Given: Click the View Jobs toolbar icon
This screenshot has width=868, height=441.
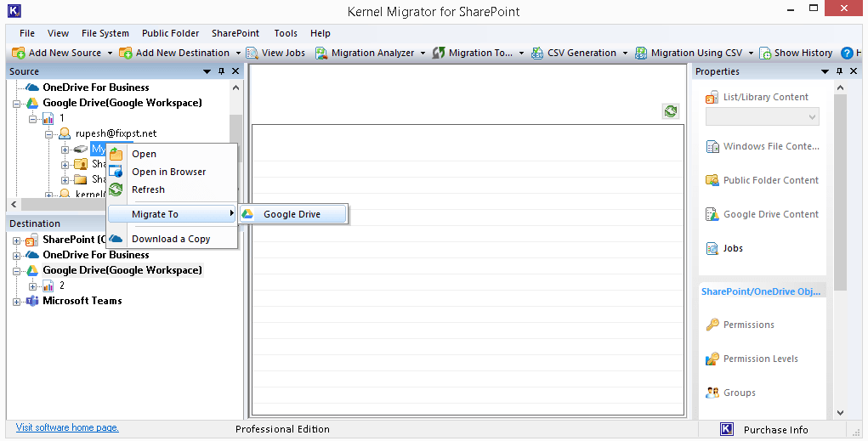Looking at the screenshot, I should (252, 53).
